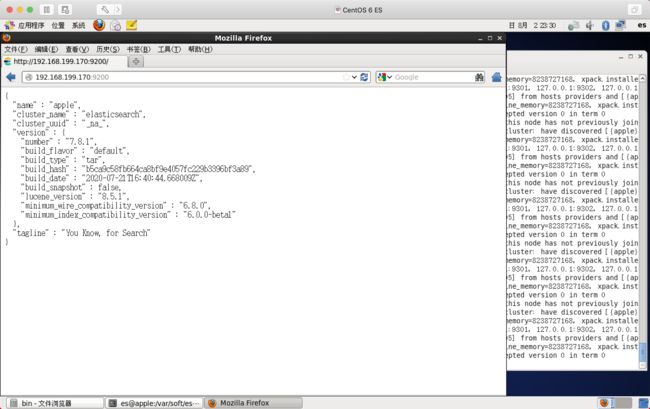Click the date and clock in top panel
Viewport: 650px width, 409px height.
click(x=532, y=26)
